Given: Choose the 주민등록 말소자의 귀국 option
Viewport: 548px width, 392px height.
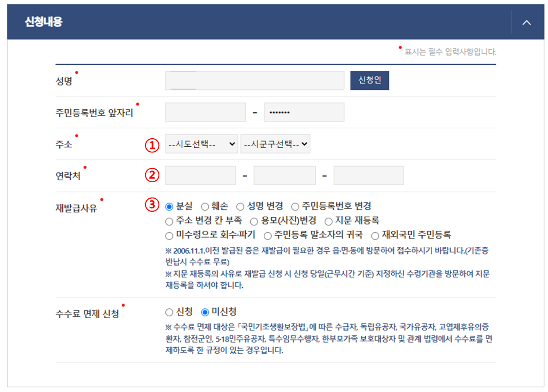Looking at the screenshot, I should [x=268, y=236].
